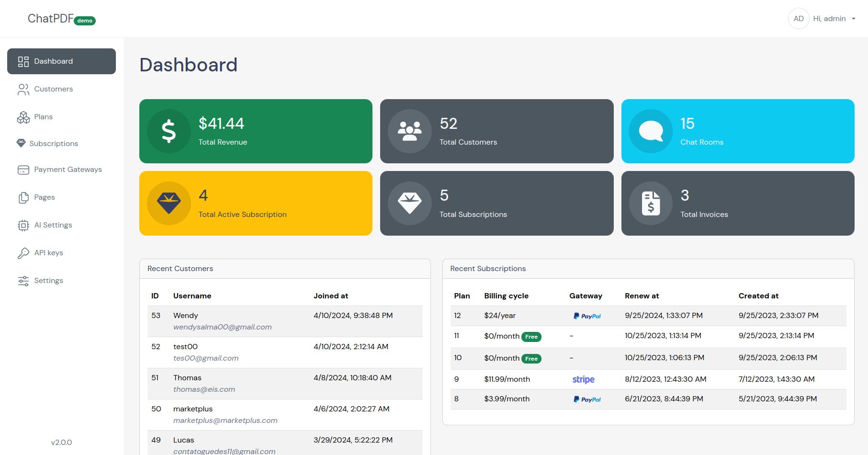Click the Total Active Subscription yellow card
Viewport: 868px width, 455px height.
[x=256, y=203]
